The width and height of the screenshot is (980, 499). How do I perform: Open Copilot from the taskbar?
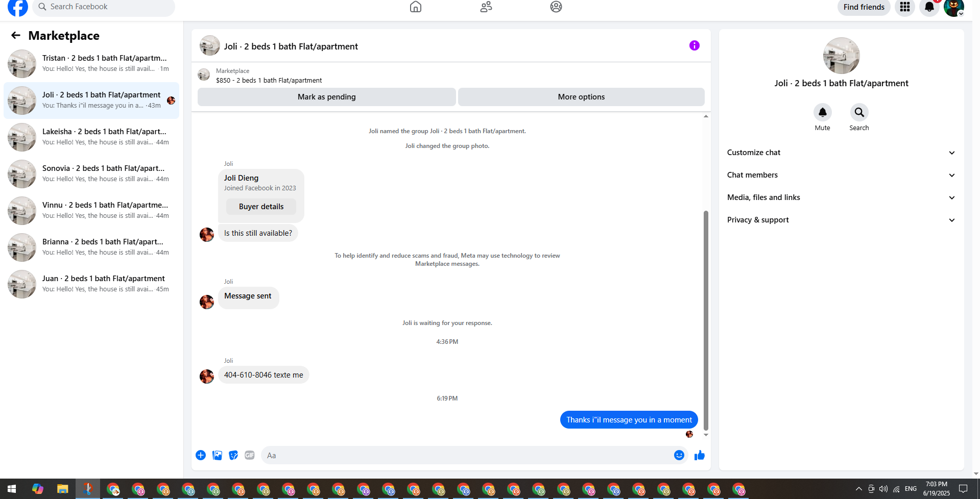pyautogui.click(x=38, y=489)
